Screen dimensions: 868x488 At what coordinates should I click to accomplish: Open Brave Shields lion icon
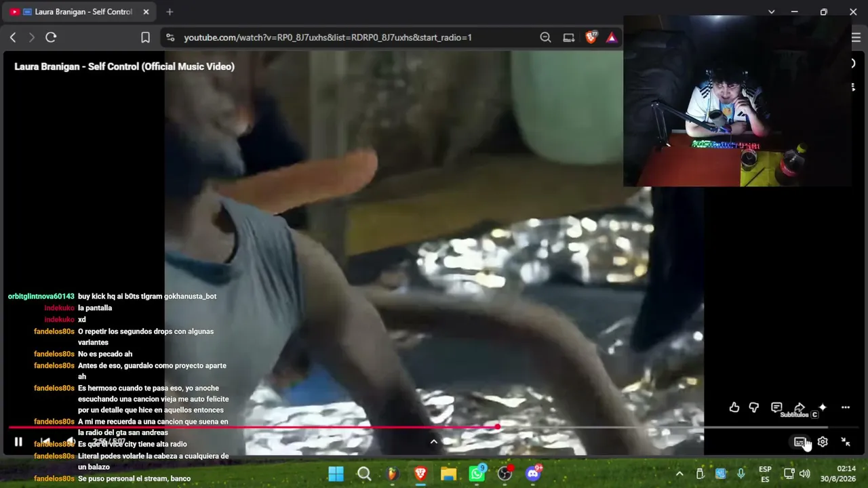pyautogui.click(x=591, y=37)
